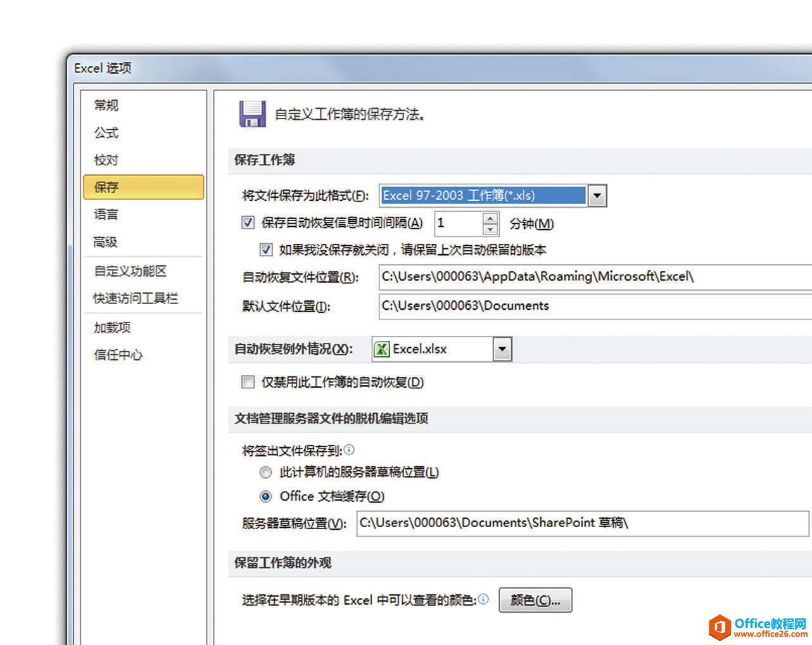The image size is (812, 645).
Task: Select Office 文档缓存 radio button
Action: coord(266,496)
